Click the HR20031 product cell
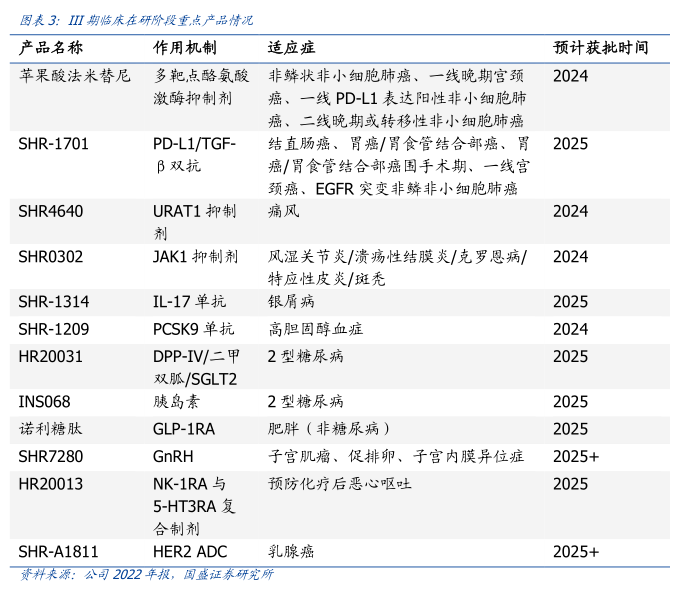 [x=51, y=356]
